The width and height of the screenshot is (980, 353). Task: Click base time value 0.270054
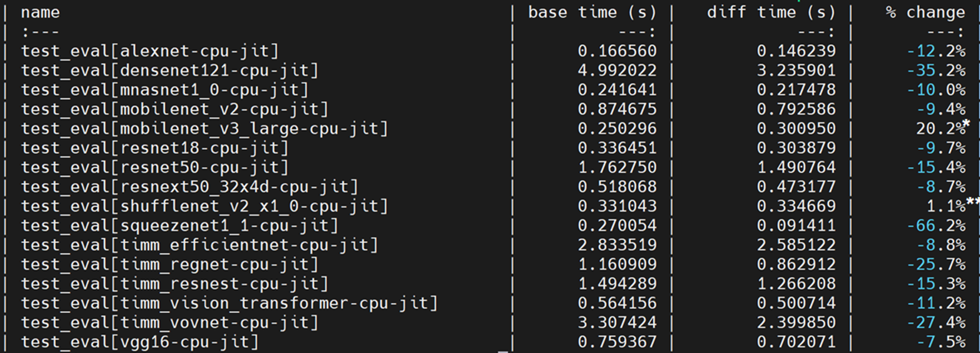[617, 226]
